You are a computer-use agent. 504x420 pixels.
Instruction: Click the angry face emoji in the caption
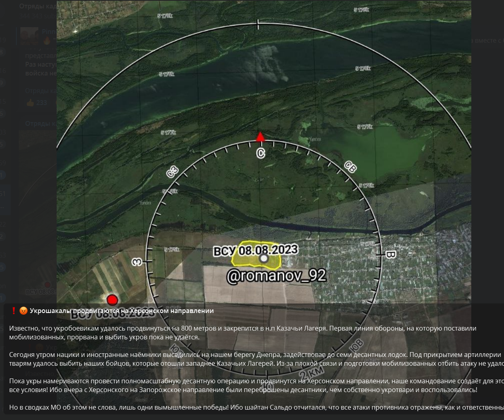pyautogui.click(x=24, y=311)
